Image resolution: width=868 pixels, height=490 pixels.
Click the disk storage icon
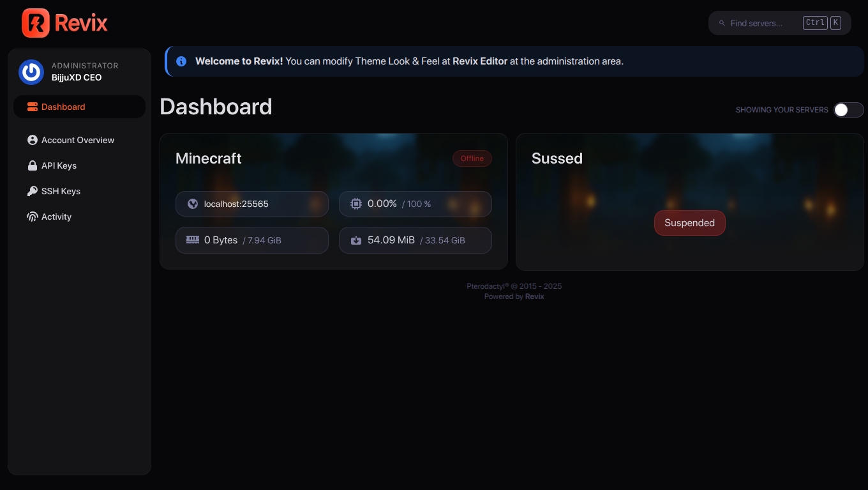pos(356,240)
